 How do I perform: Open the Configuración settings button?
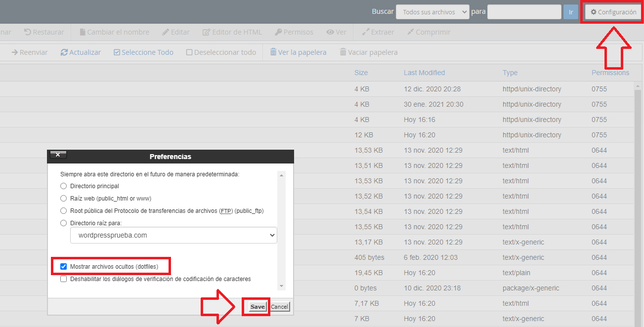pyautogui.click(x=613, y=12)
